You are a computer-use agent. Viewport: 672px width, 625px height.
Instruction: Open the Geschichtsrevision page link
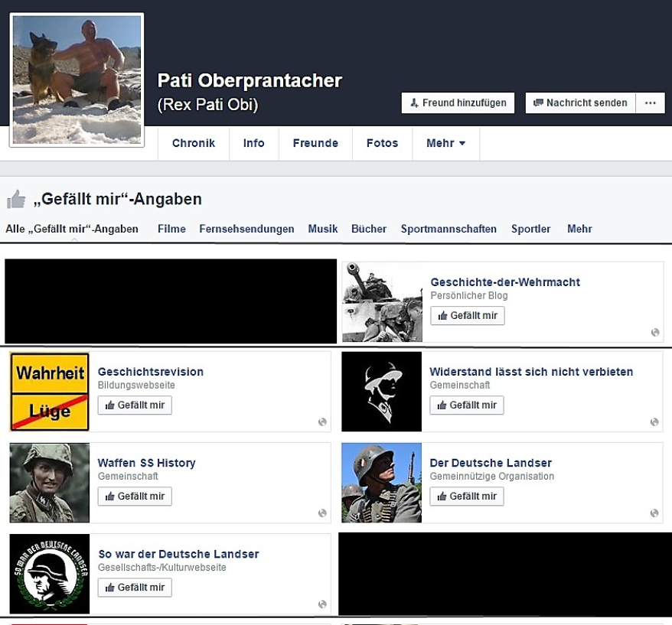(151, 372)
